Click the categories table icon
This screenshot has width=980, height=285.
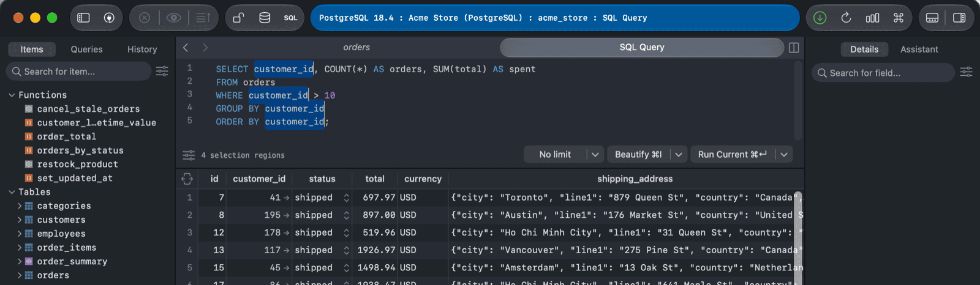coord(29,206)
